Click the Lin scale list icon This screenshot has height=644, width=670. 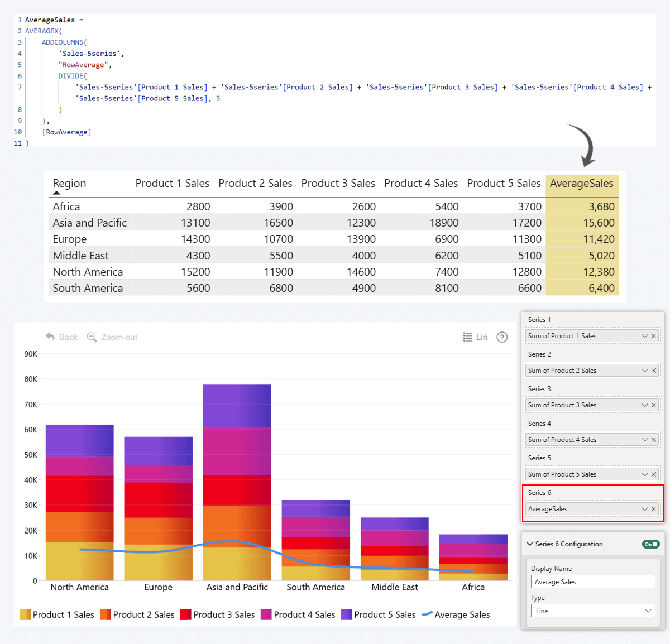tap(467, 337)
